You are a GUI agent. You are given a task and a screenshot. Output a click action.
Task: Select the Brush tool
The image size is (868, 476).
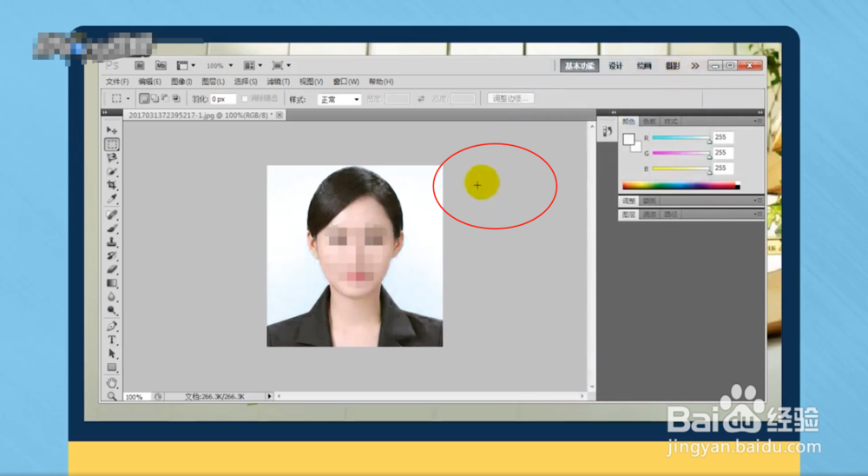click(x=112, y=228)
